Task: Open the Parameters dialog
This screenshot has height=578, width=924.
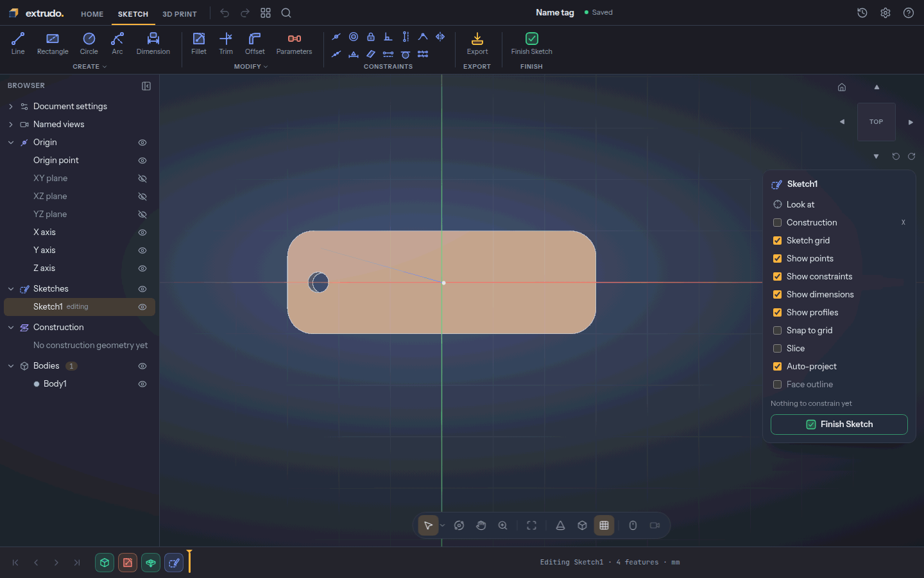Action: coord(295,44)
